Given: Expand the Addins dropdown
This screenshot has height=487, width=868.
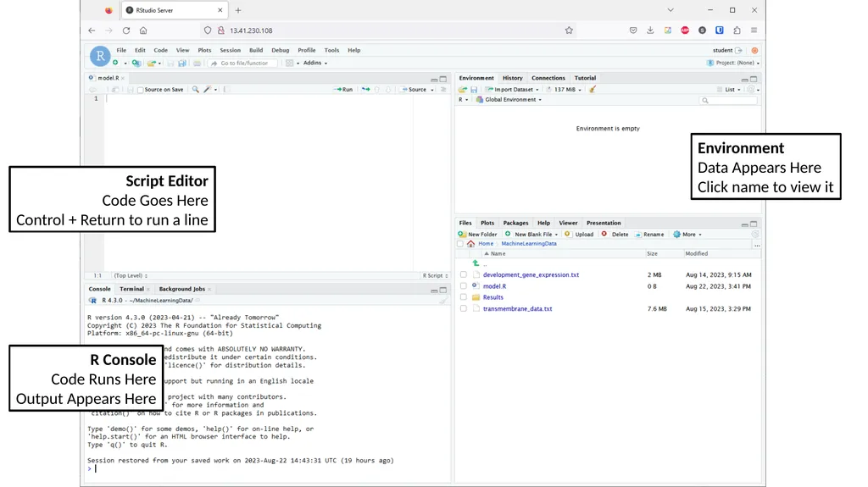Looking at the screenshot, I should 315,63.
